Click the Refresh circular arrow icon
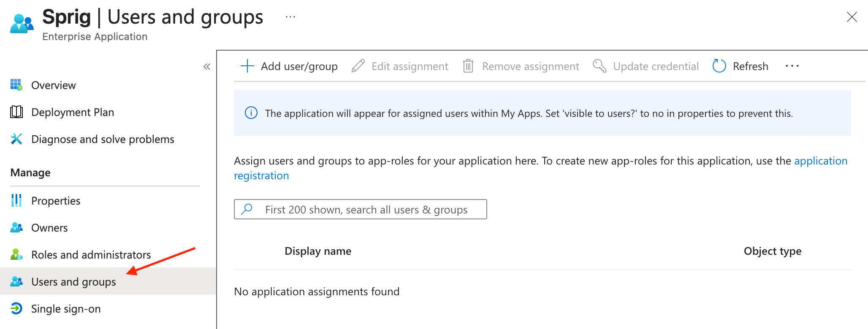This screenshot has width=868, height=329. coord(719,66)
